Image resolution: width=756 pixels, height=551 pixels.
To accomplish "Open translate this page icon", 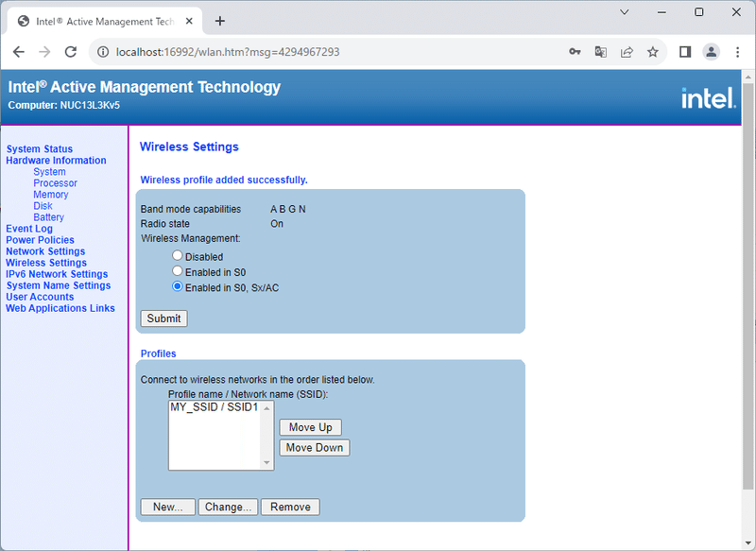I will [601, 52].
